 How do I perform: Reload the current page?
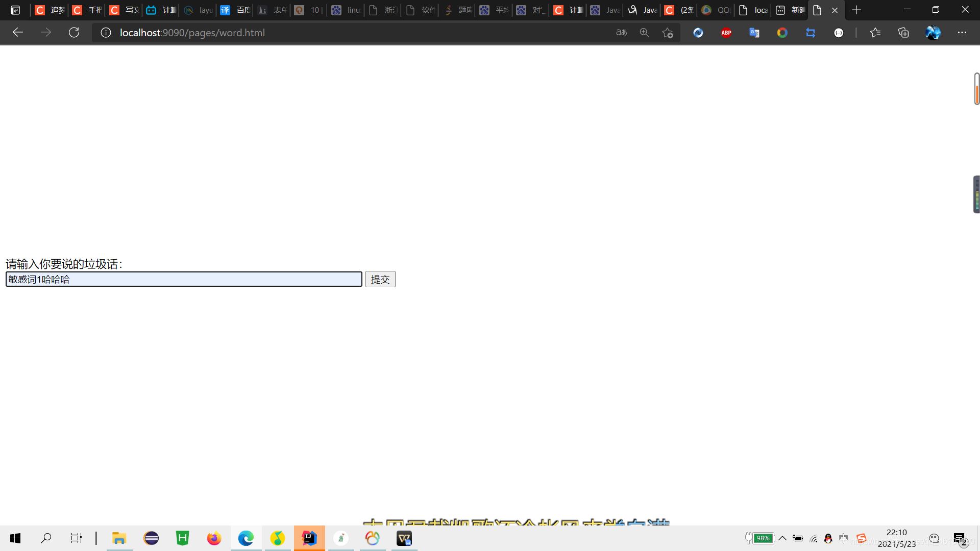pyautogui.click(x=74, y=33)
